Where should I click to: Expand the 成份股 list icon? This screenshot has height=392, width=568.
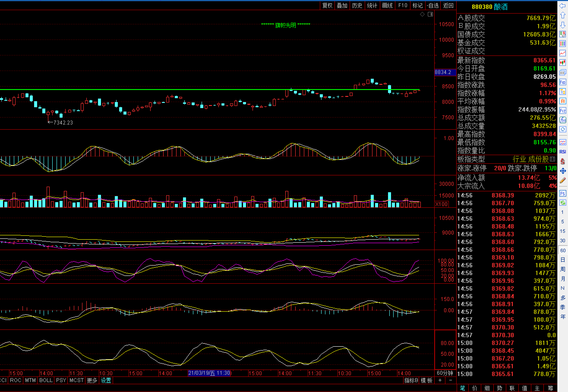552,159
